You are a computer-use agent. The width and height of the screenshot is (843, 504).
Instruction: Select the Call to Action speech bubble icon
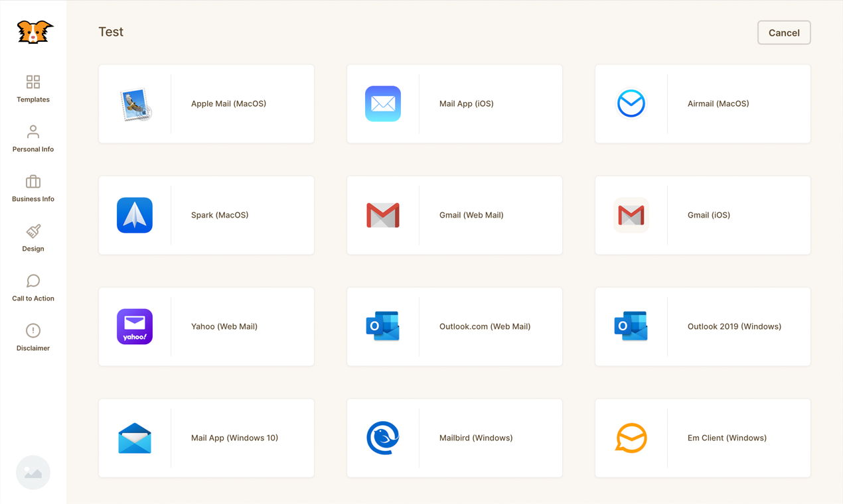tap(33, 281)
